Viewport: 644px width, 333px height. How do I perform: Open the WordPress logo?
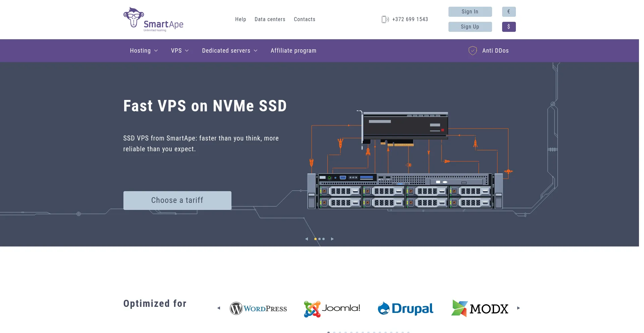258,308
